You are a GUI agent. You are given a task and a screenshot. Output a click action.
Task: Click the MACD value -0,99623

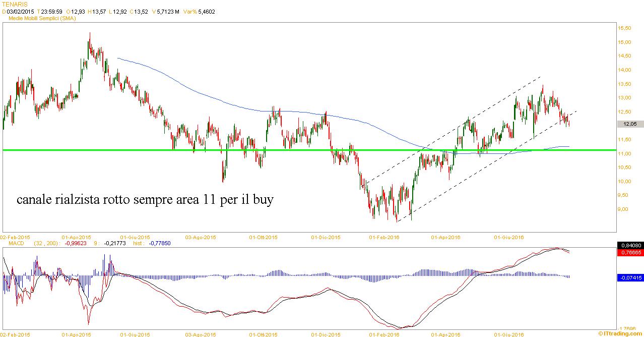[75, 243]
